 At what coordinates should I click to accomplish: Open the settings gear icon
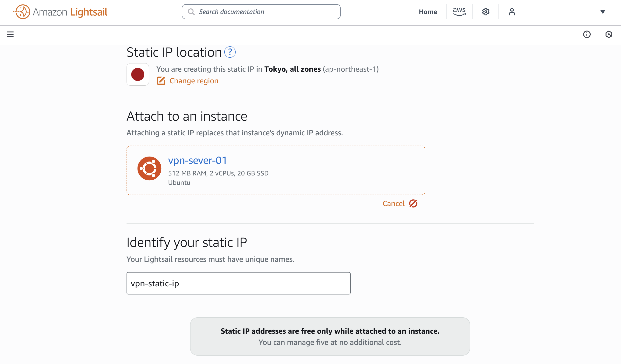point(486,12)
